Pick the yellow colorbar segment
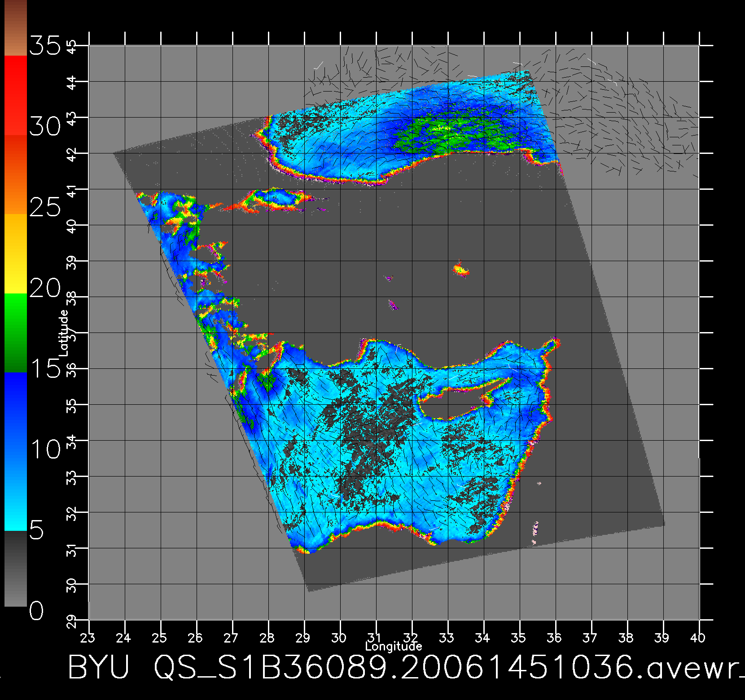The image size is (745, 700). point(15,254)
